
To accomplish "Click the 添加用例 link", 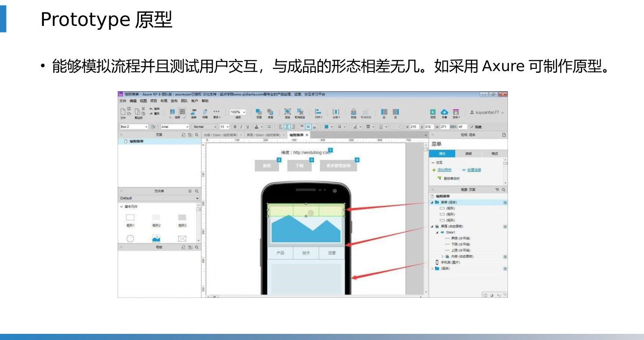I will point(444,170).
